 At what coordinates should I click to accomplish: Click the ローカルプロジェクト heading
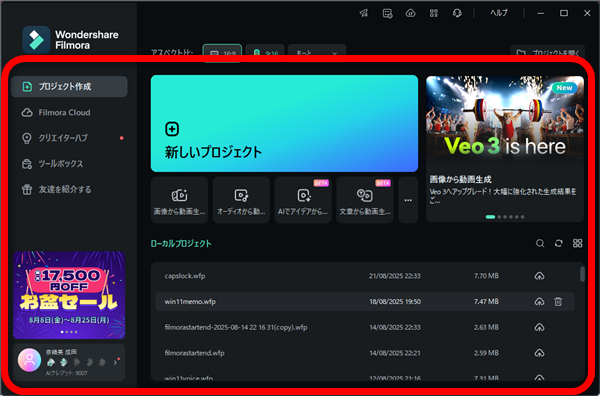181,244
